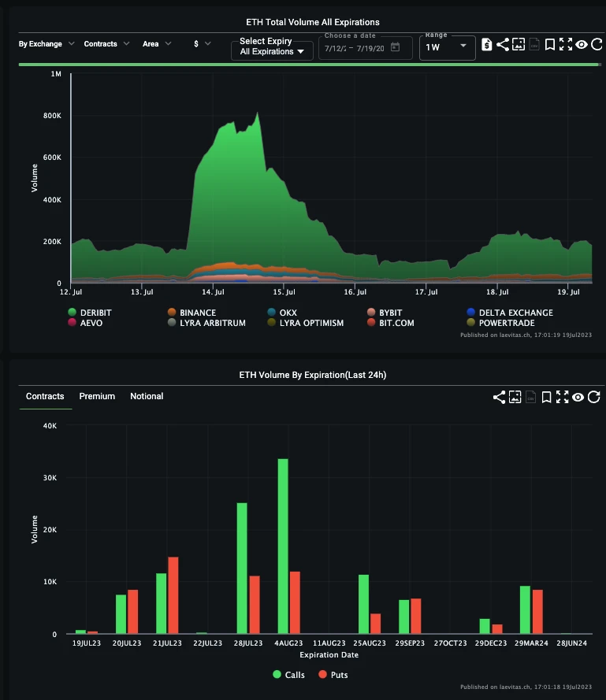This screenshot has width=606, height=700.
Task: Toggle OKX series in legend
Action: (282, 313)
